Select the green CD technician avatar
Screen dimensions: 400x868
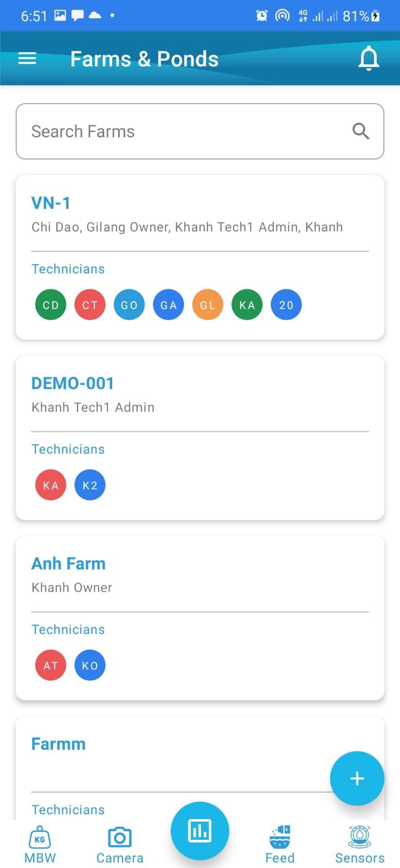(50, 305)
